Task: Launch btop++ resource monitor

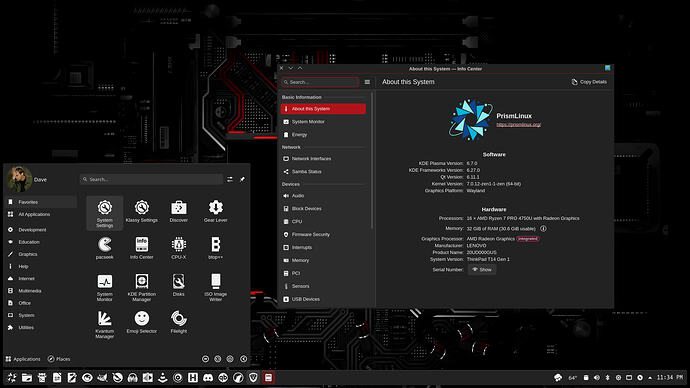Action: (216, 248)
